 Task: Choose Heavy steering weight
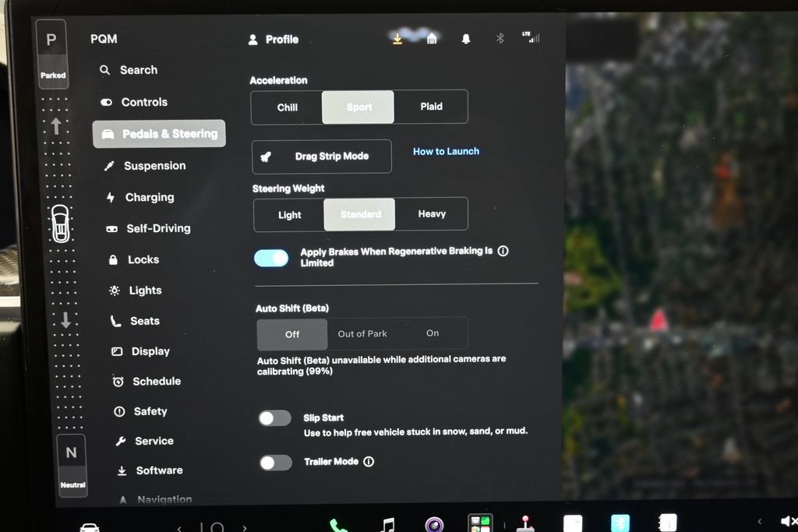[x=432, y=214]
